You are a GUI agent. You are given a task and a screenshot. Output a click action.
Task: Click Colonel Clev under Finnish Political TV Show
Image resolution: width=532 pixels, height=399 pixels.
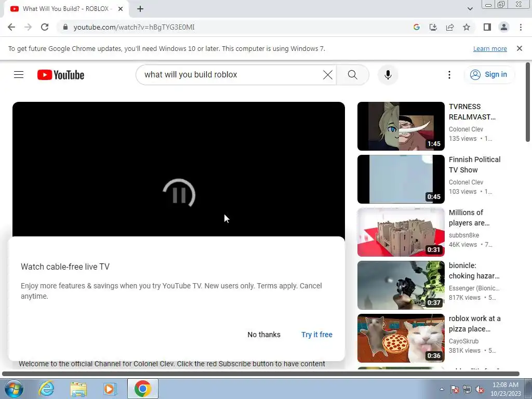[466, 182]
